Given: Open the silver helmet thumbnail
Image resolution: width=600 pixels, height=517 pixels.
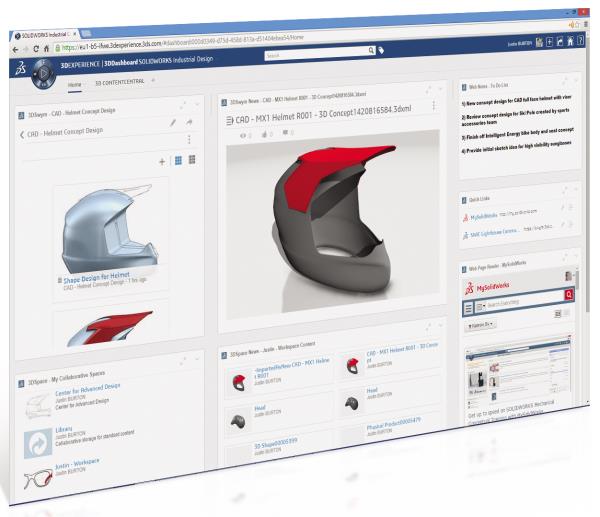Looking at the screenshot, I should (111, 228).
